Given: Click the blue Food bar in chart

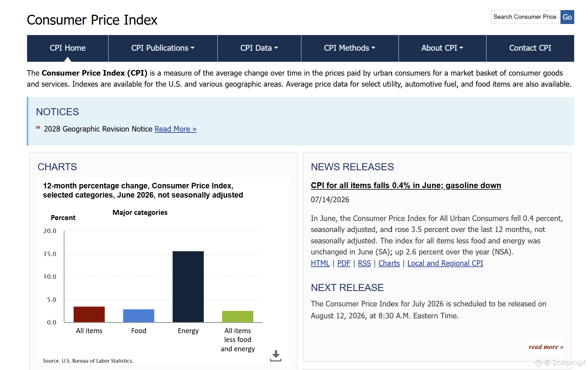Looking at the screenshot, I should point(139,316).
